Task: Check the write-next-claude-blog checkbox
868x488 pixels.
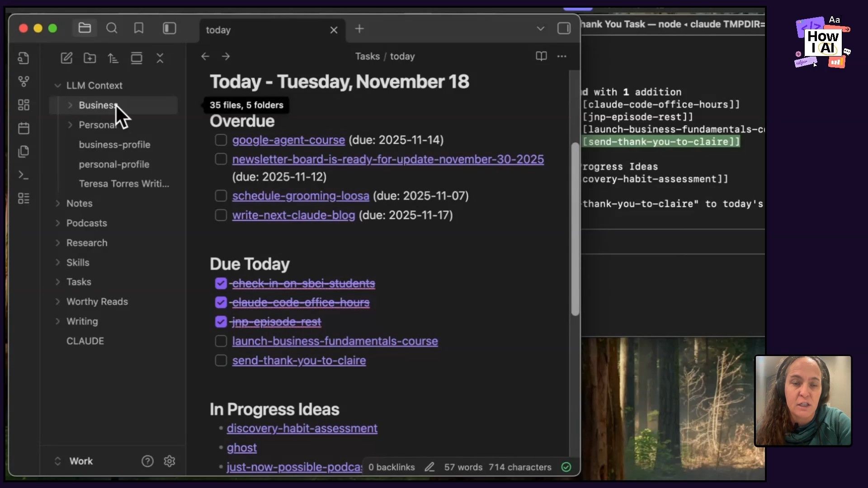Action: [221, 215]
